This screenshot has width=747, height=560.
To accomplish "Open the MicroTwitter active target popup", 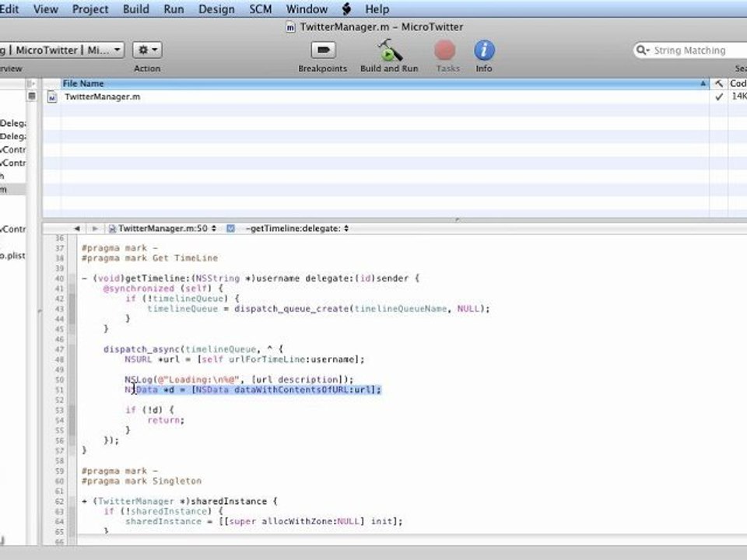I will click(61, 50).
